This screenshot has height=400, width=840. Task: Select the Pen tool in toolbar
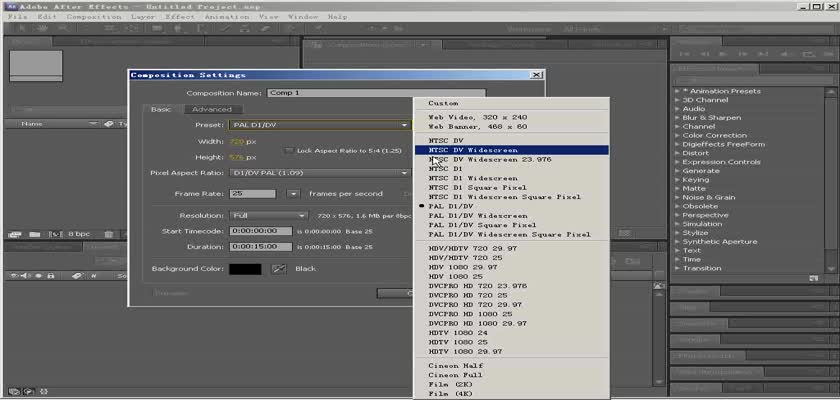point(177,28)
